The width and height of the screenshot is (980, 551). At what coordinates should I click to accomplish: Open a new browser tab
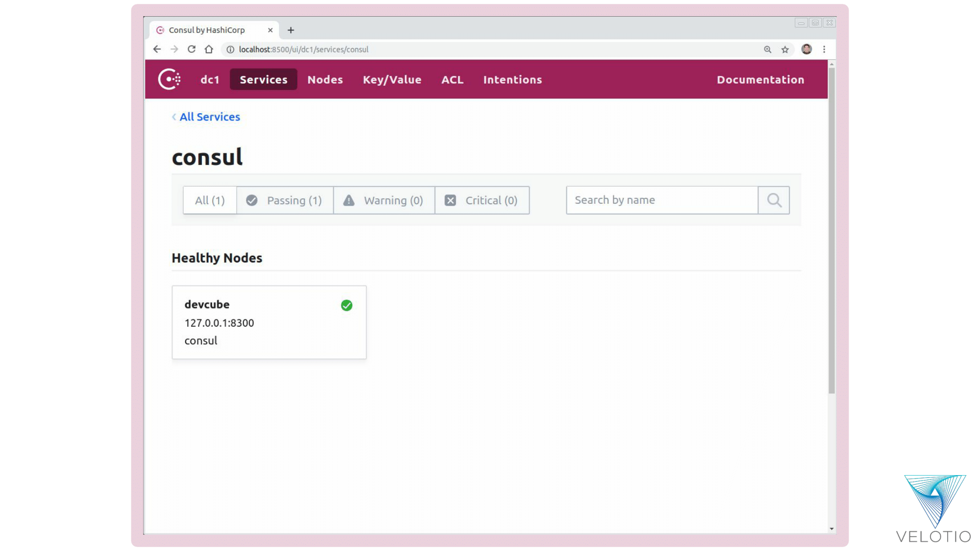pyautogui.click(x=291, y=30)
